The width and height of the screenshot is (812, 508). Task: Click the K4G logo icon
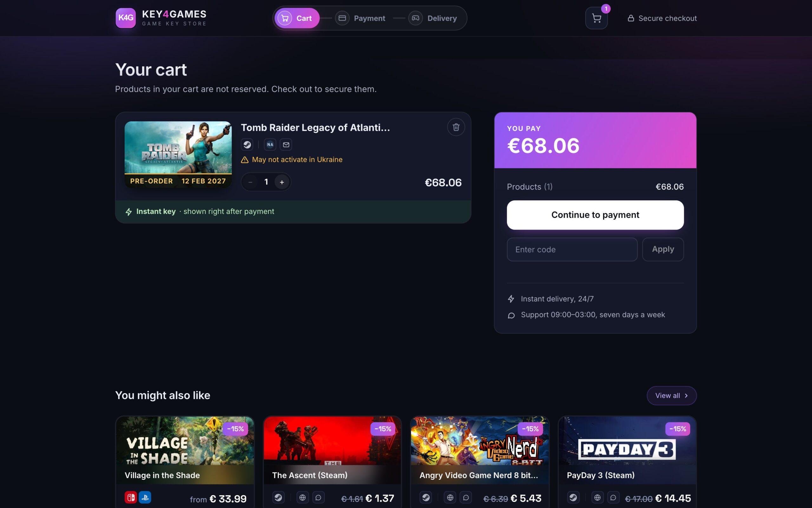coord(126,18)
